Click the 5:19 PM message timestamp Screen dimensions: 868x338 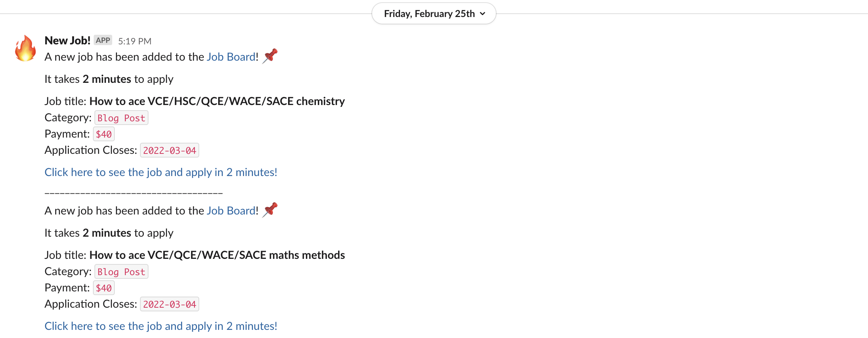(135, 41)
